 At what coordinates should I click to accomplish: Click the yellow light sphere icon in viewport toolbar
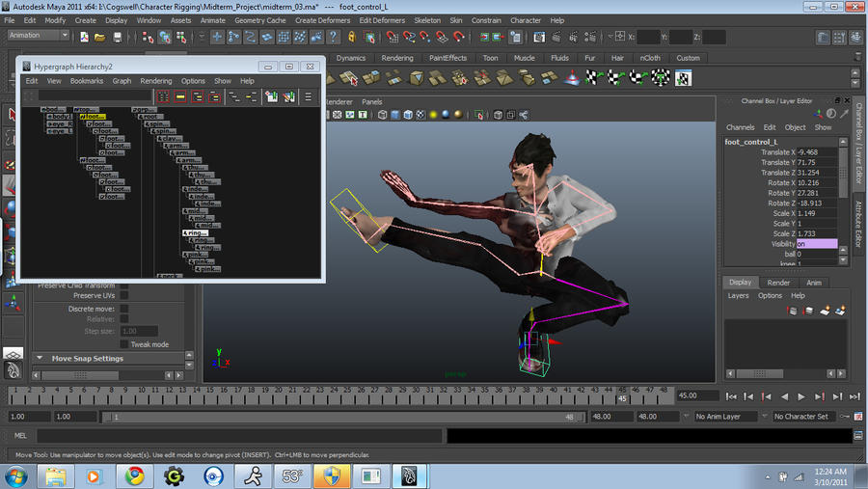[433, 115]
